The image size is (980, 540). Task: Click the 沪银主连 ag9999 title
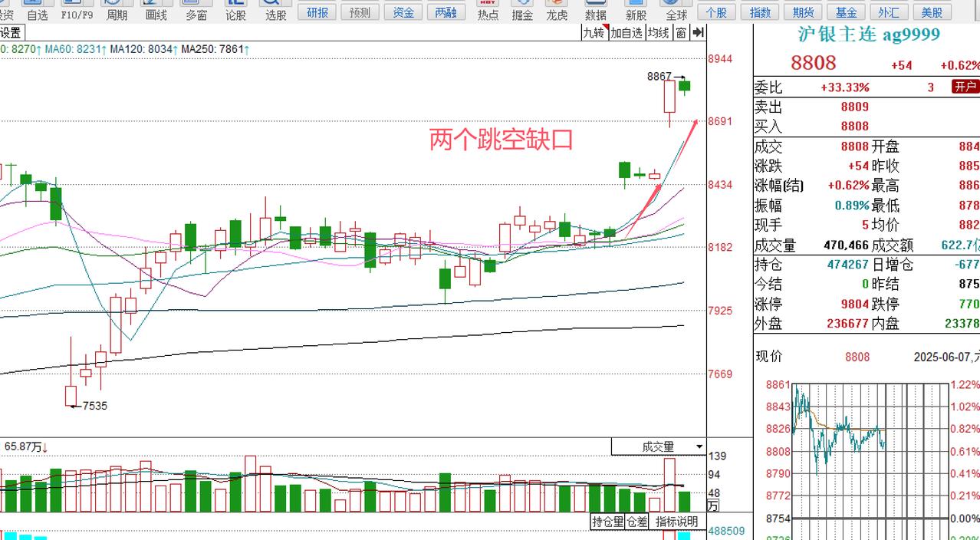pos(869,35)
